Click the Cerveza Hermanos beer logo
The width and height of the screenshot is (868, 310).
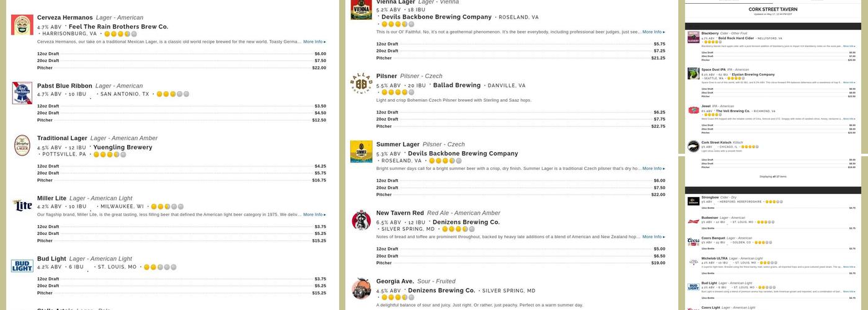click(x=22, y=25)
